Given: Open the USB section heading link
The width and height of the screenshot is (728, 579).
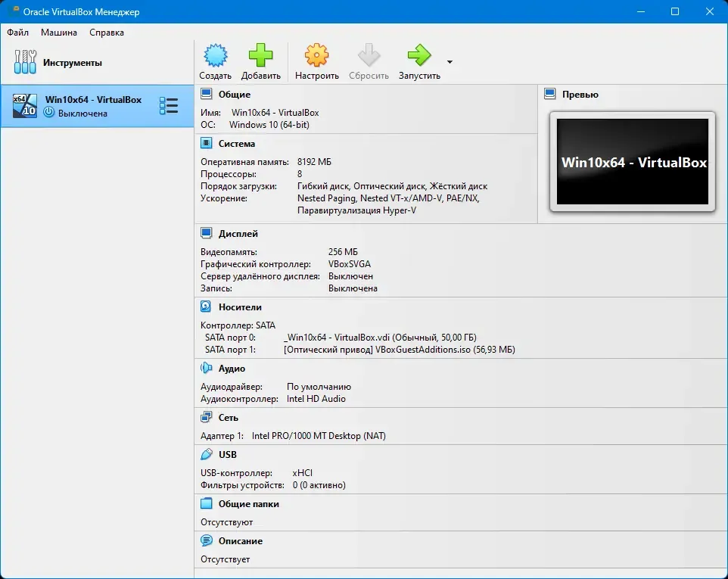Looking at the screenshot, I should (x=228, y=455).
